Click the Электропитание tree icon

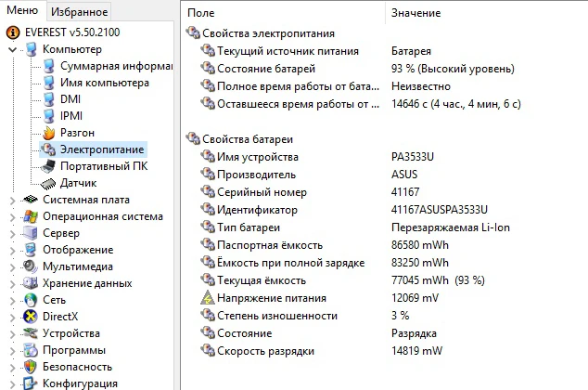48,149
